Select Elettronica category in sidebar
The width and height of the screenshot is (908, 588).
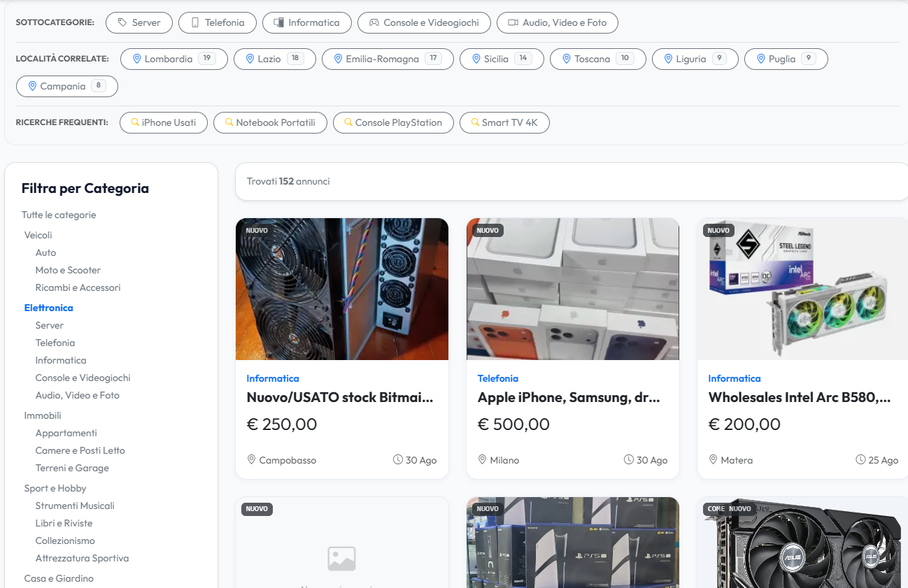49,308
